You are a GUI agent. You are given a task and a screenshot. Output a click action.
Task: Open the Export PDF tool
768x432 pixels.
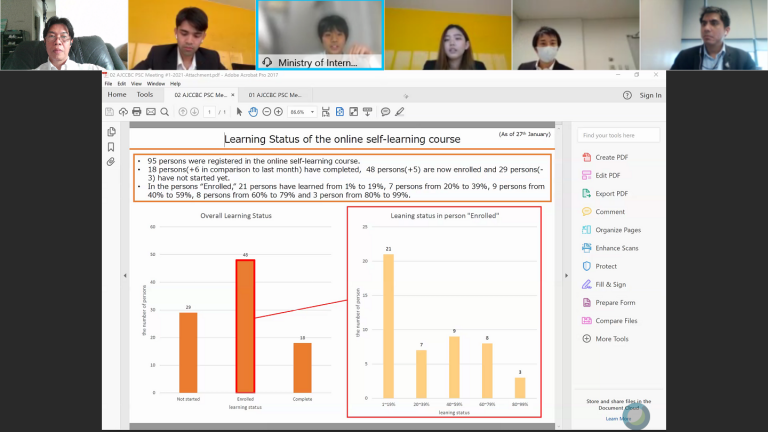coord(611,193)
